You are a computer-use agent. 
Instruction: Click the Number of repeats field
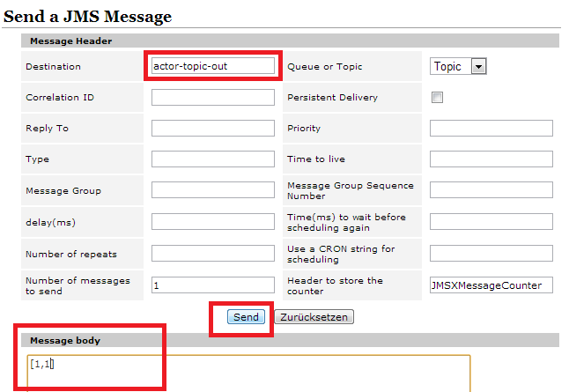coord(212,254)
